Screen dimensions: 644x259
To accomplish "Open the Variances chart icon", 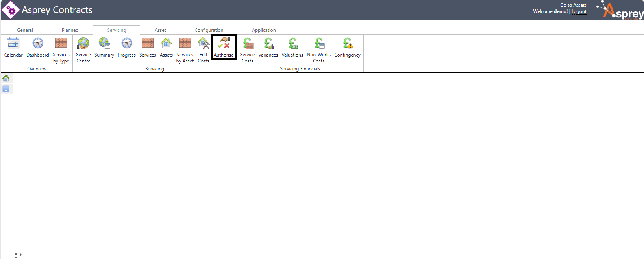I will coord(268,43).
